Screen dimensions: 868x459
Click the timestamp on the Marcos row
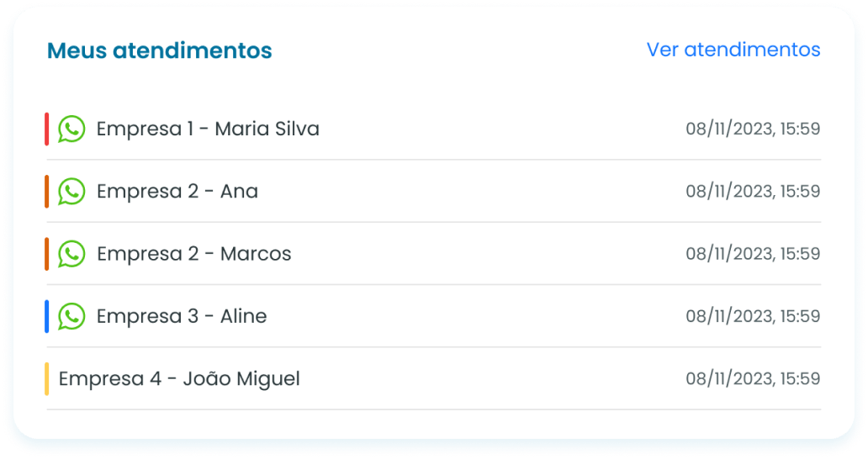pyautogui.click(x=753, y=254)
